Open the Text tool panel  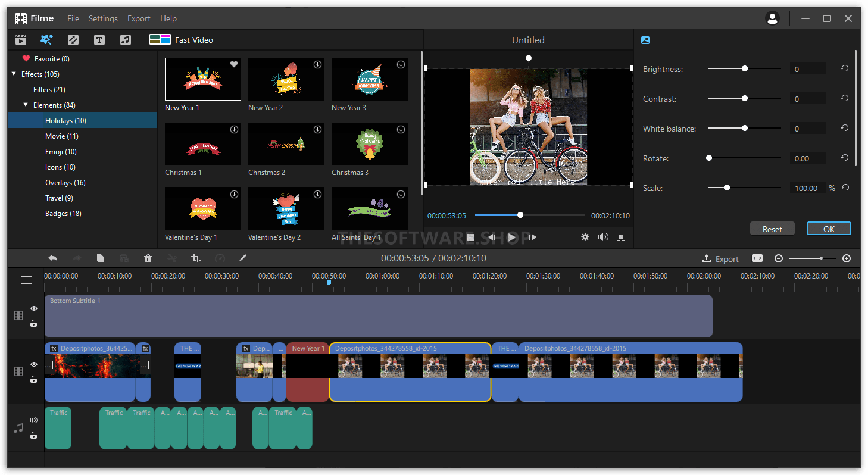[x=99, y=39]
